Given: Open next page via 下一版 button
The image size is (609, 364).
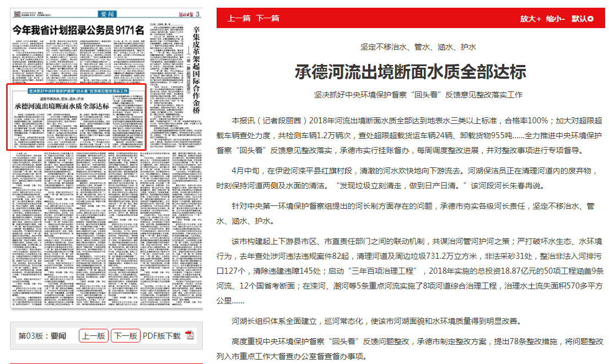Looking at the screenshot, I should (126, 336).
